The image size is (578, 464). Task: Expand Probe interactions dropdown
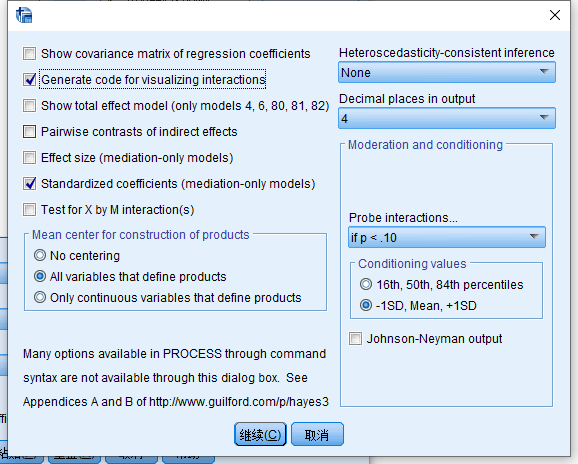(x=447, y=237)
